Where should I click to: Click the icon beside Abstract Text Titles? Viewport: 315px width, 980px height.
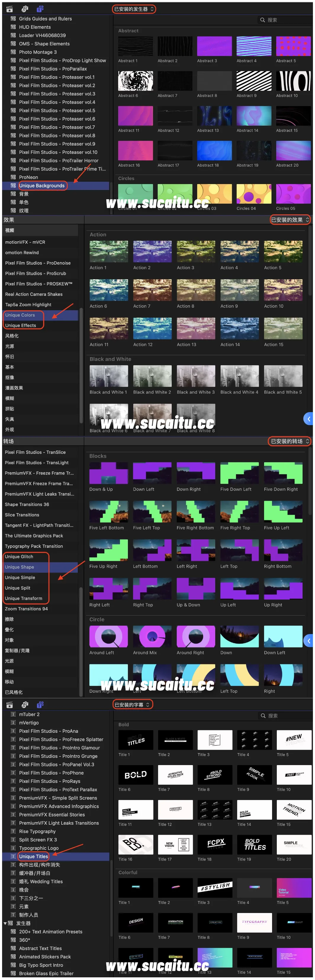(13, 948)
